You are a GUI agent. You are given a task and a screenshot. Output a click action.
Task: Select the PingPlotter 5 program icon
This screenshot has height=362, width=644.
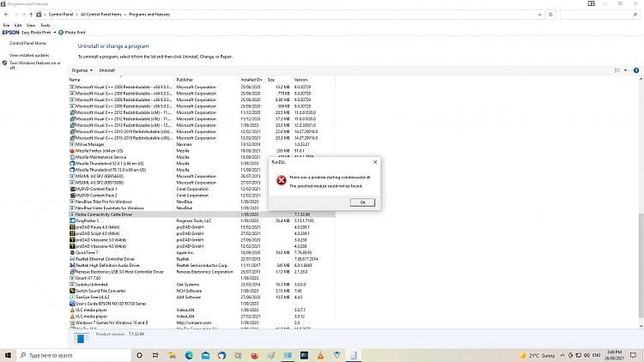point(72,220)
